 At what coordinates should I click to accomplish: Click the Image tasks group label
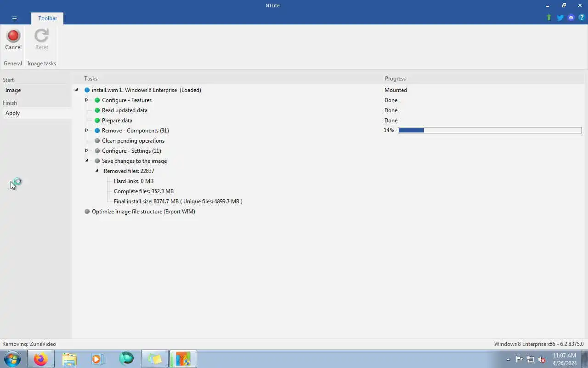[41, 63]
